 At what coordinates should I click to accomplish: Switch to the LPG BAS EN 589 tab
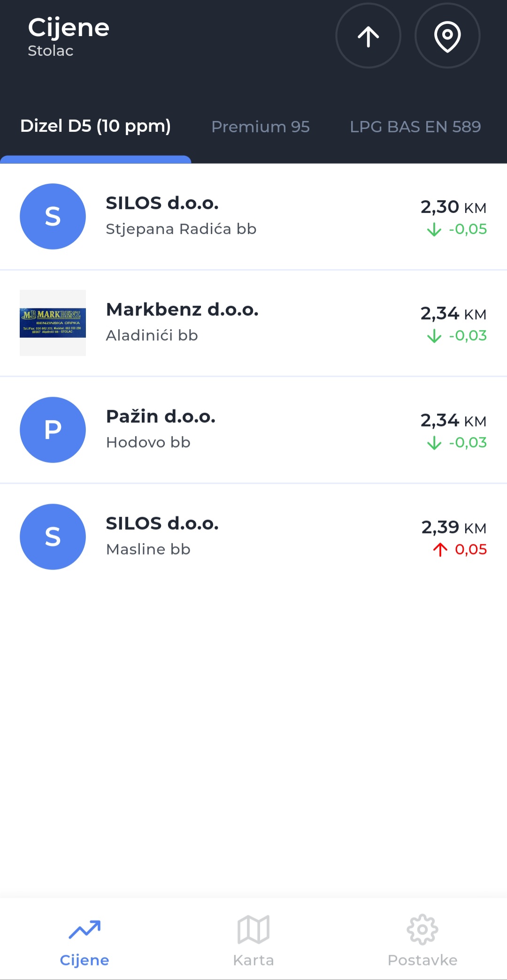tap(415, 127)
